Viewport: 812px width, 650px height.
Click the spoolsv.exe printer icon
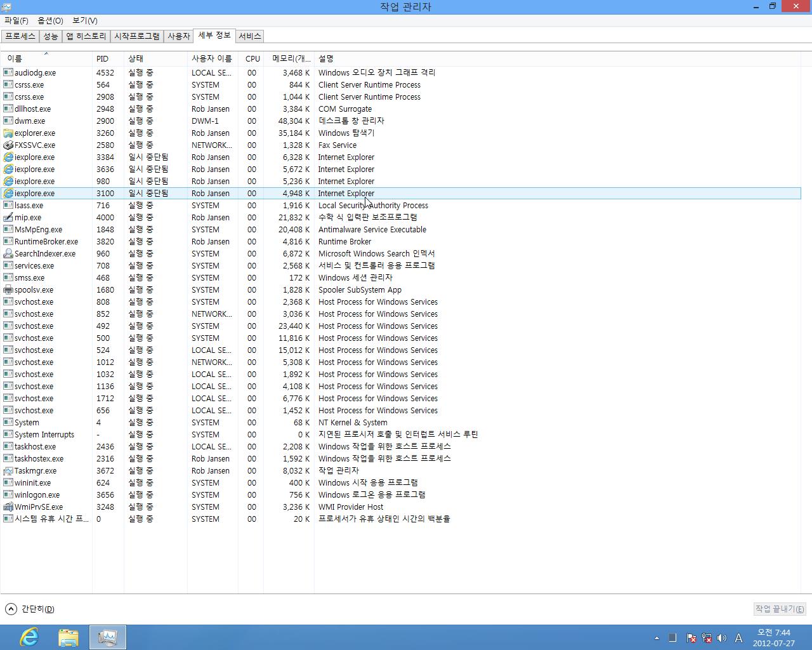[x=8, y=289]
